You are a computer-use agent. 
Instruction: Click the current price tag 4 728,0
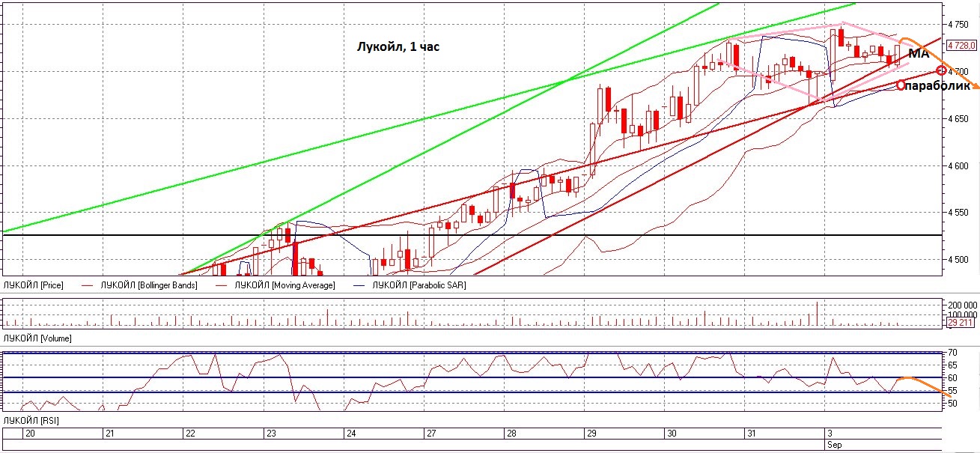(961, 46)
